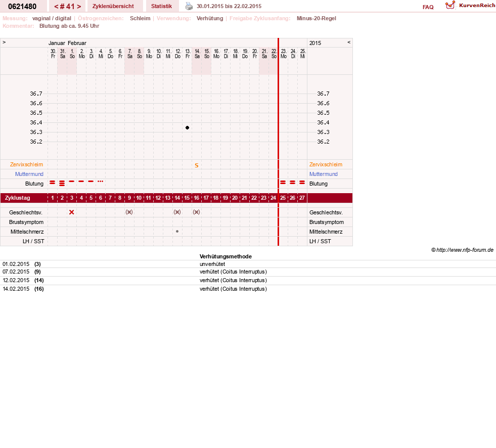Click the bleeding symbol on cycle day 27

[302, 183]
